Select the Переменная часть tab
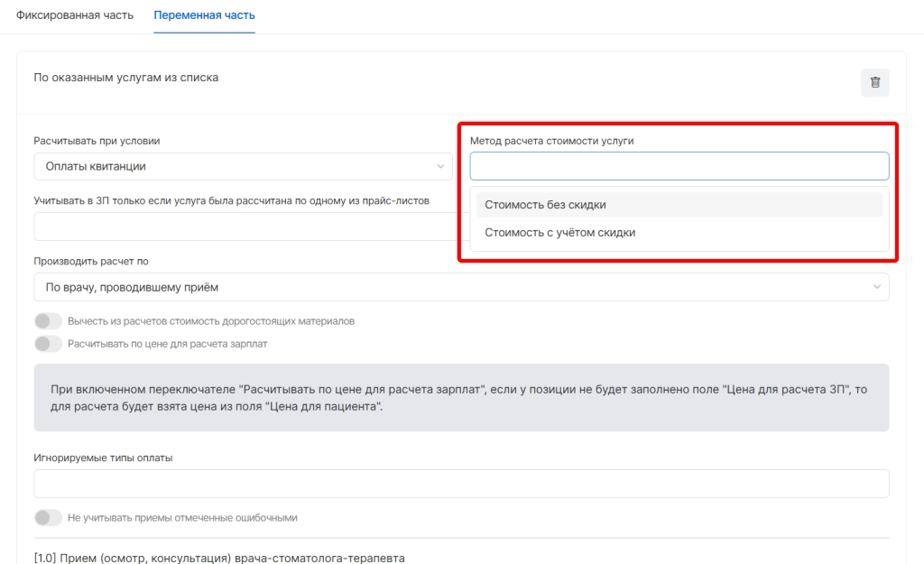Viewport: 924px width, 564px height. tap(204, 16)
